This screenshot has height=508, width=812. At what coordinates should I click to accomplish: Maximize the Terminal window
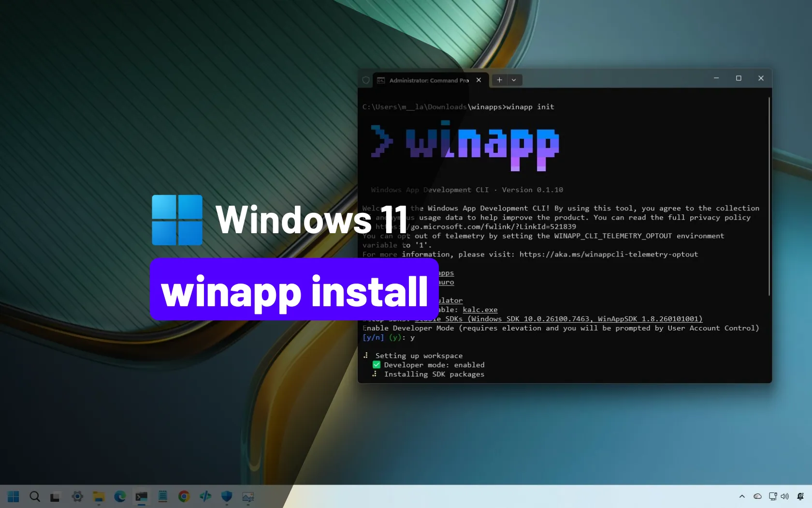[739, 78]
